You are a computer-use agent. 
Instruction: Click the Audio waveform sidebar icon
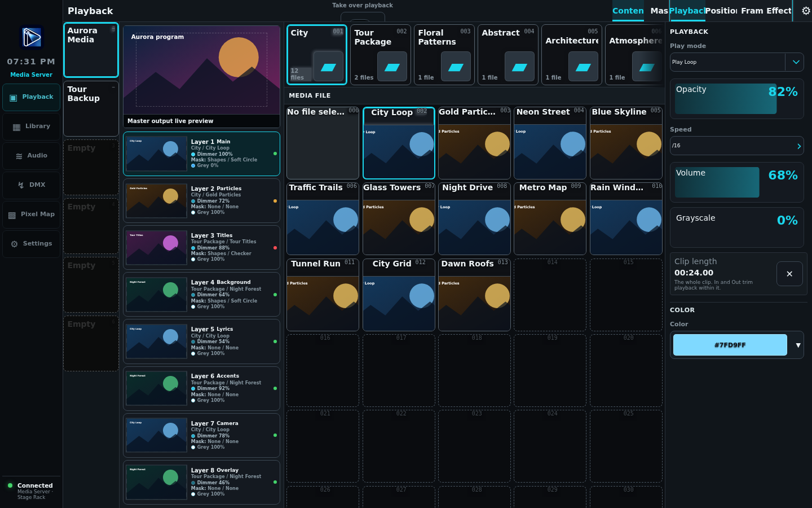tap(19, 156)
